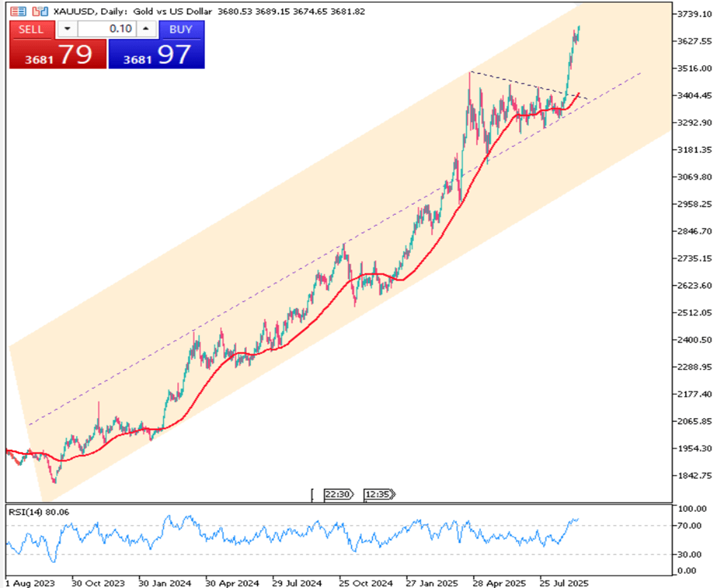This screenshot has width=724, height=588.
Task: Click the 25 Jul 2025 date label
Action: click(x=563, y=583)
